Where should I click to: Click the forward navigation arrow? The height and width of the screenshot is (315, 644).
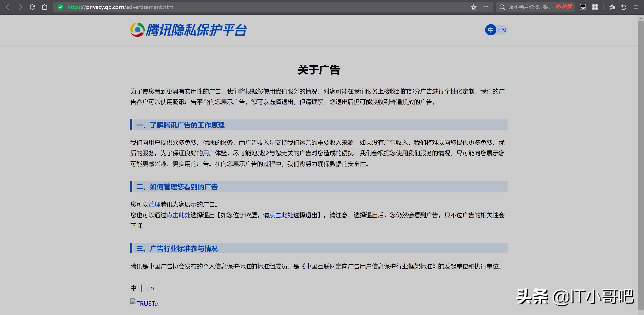click(x=20, y=7)
